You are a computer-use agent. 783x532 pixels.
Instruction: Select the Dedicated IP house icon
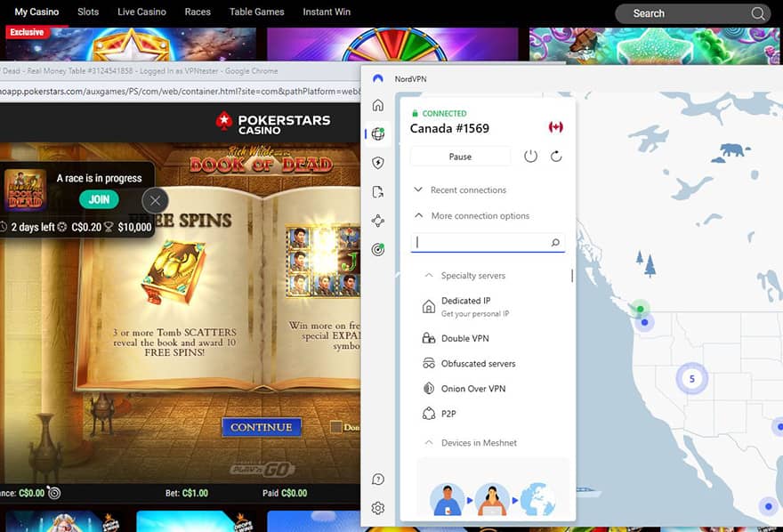(x=429, y=306)
